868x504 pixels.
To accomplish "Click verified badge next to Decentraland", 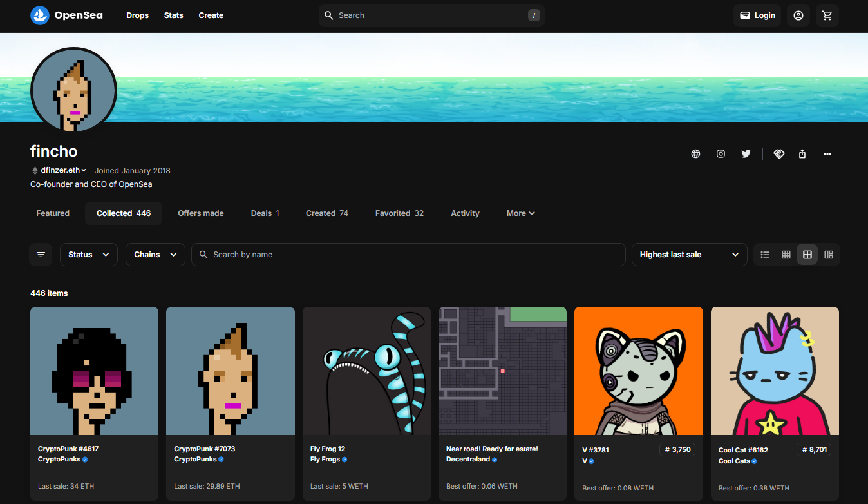I will point(495,460).
